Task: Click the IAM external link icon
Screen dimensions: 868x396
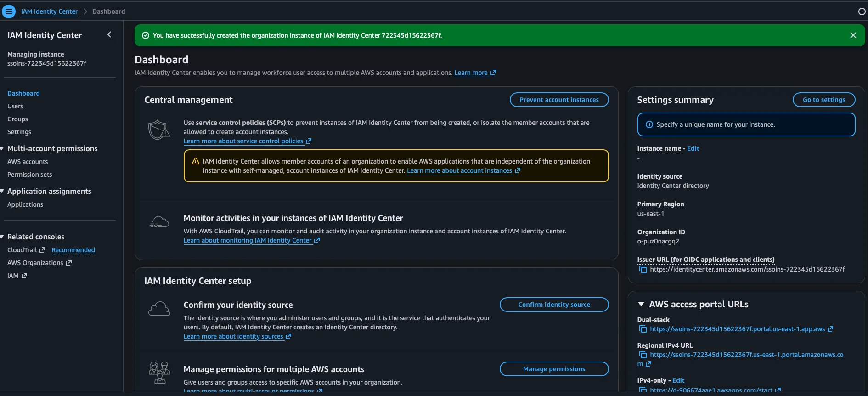Action: click(x=24, y=276)
